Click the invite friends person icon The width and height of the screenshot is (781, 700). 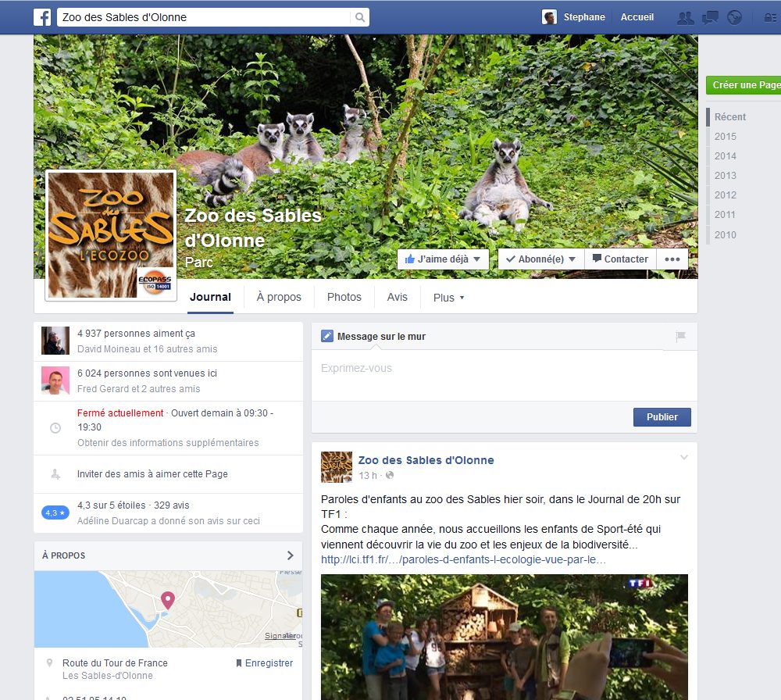coord(55,473)
